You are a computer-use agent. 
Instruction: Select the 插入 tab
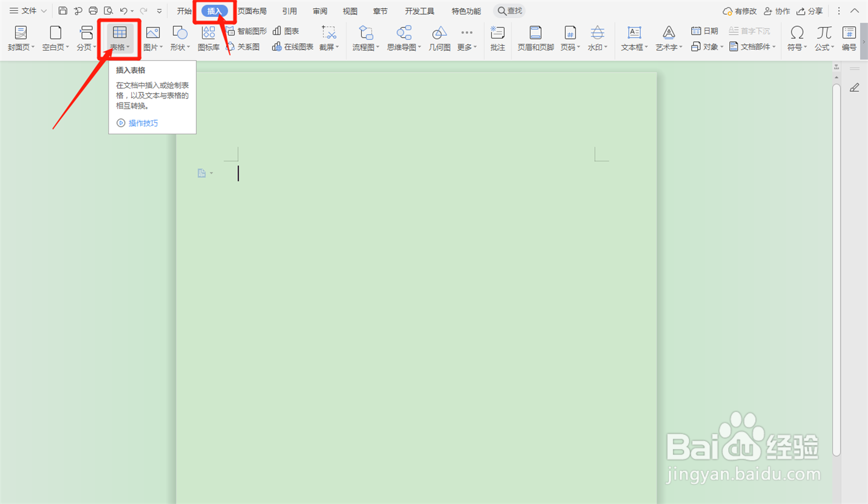click(x=215, y=11)
